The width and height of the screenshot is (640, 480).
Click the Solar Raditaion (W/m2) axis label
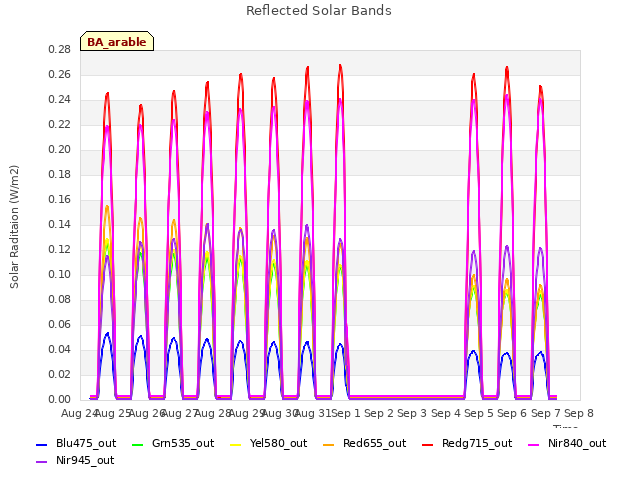14,227
